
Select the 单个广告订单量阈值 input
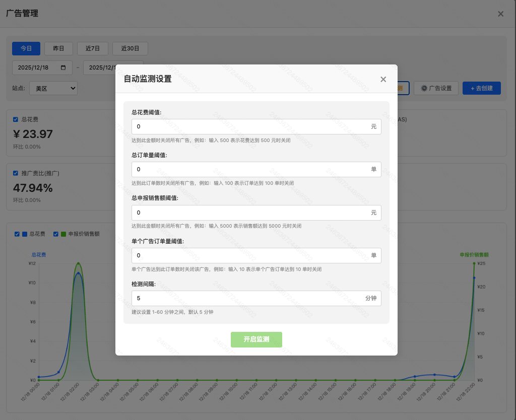coord(249,255)
